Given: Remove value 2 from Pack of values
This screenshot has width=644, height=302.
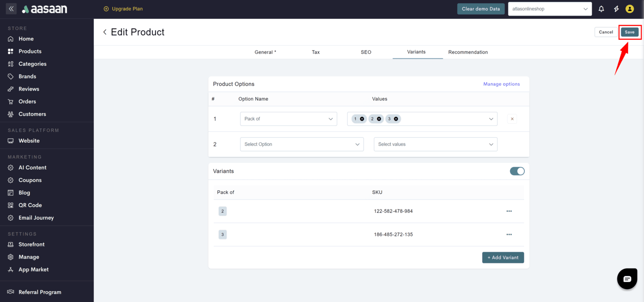Looking at the screenshot, I should click(379, 119).
